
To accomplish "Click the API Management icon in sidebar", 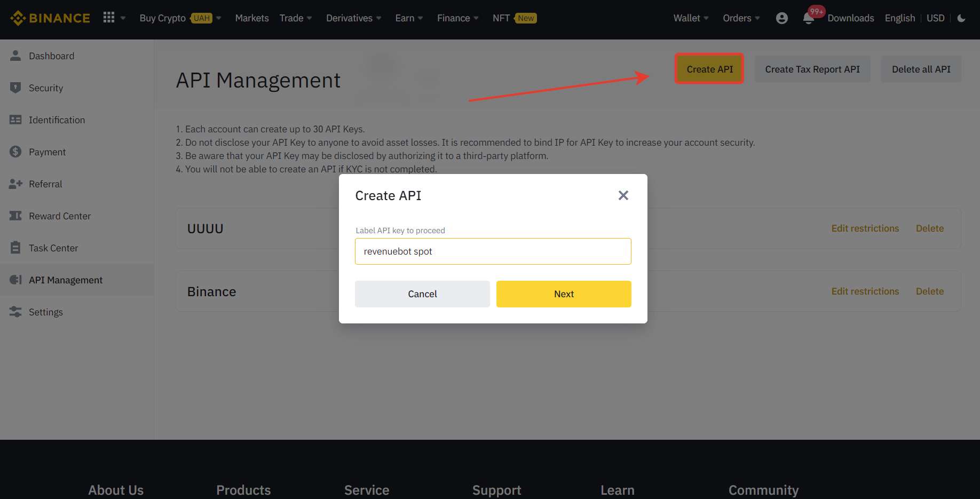I will (x=15, y=280).
